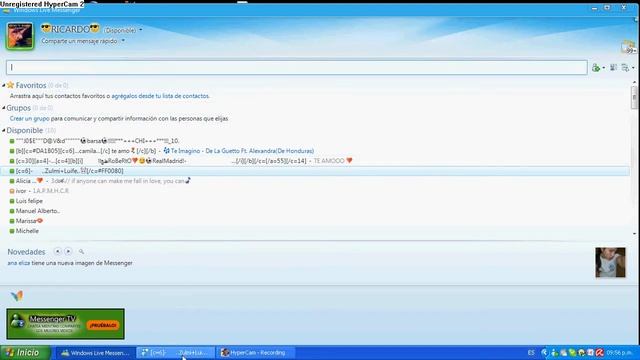Click 'Comparte un mensaje rápido' text
Image resolution: width=640 pixels, height=360 pixels.
[79, 41]
